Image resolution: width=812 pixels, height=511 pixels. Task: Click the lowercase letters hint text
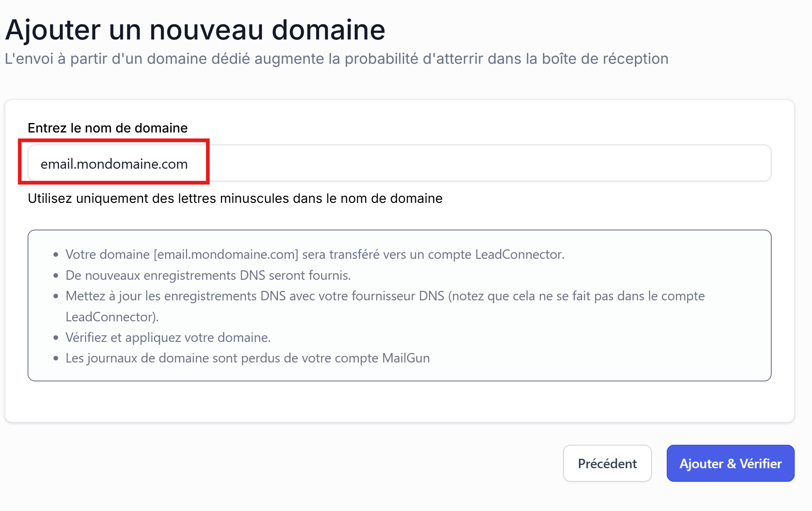tap(235, 198)
